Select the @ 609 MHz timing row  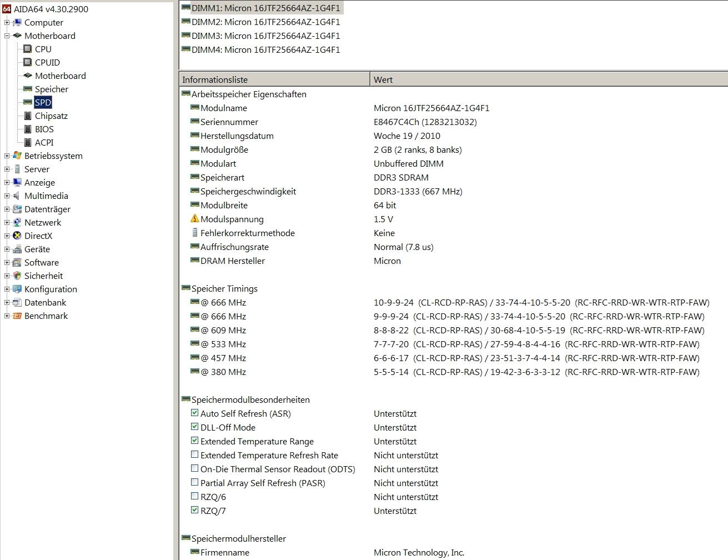453,330
